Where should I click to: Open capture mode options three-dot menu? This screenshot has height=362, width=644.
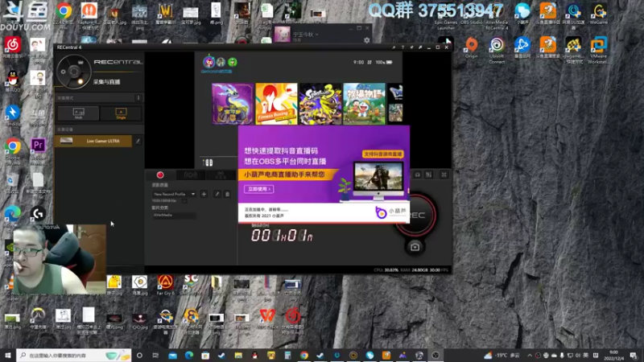point(138,98)
